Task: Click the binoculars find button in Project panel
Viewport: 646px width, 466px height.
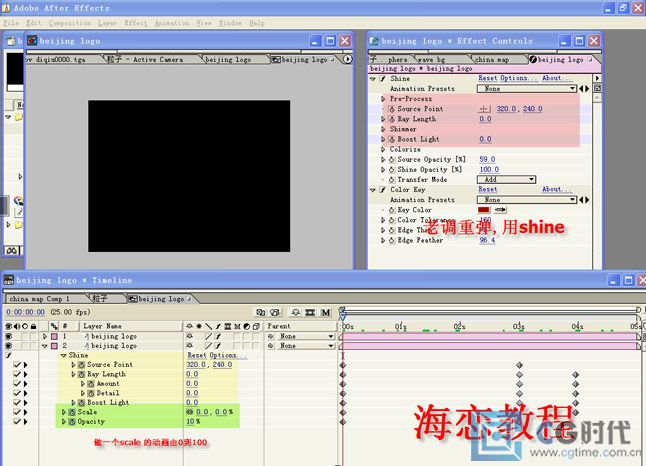Action: pyautogui.click(x=12, y=250)
